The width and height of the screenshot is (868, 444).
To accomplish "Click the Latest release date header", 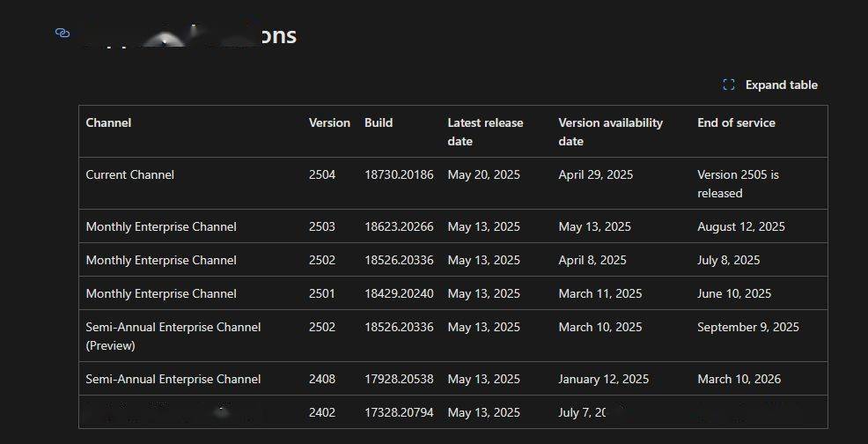I will (x=485, y=131).
